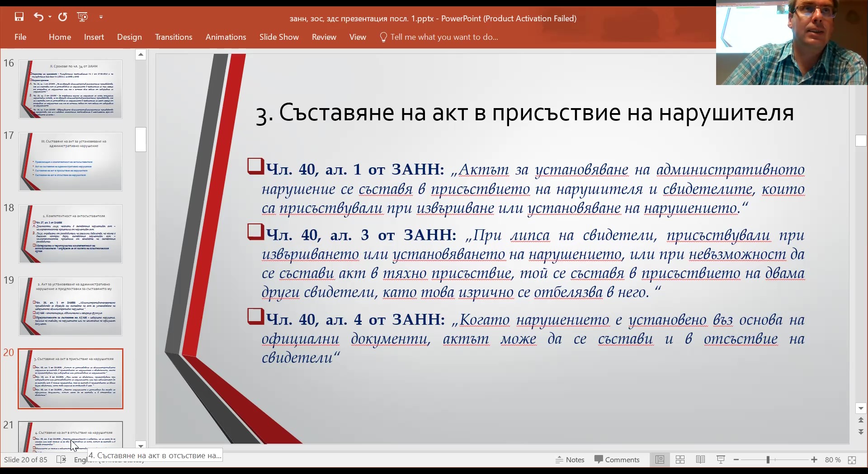
Task: Toggle the Comments pane
Action: [x=617, y=460]
